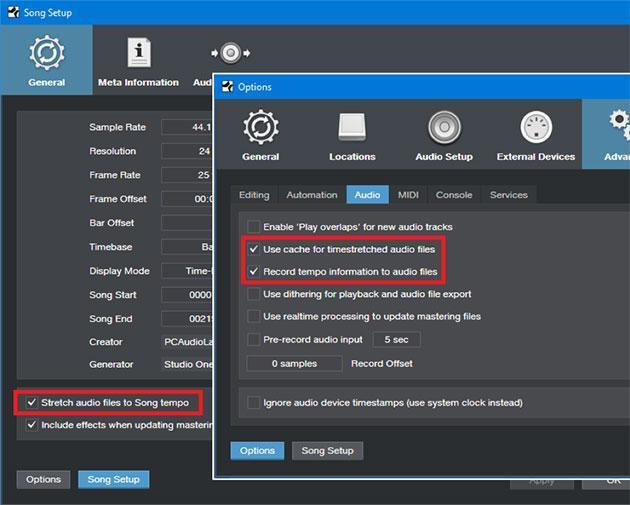The image size is (630, 505).
Task: Toggle Use cache for timestretched audio files
Action: tap(254, 249)
